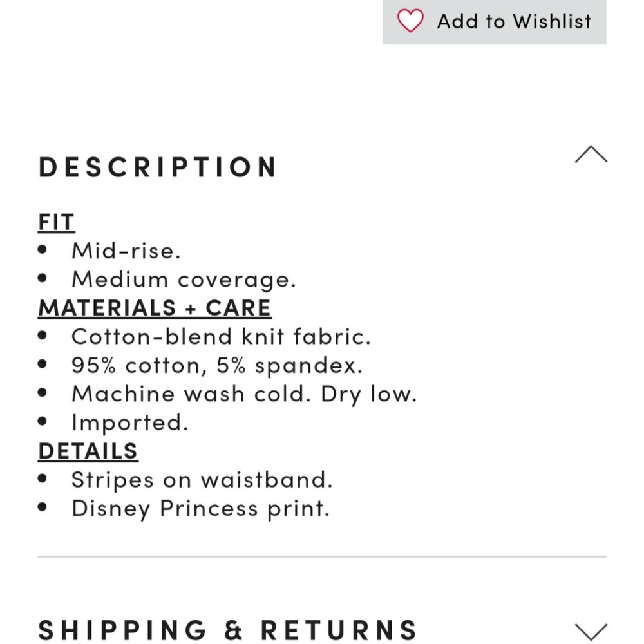Click the Imported text line

click(x=129, y=422)
